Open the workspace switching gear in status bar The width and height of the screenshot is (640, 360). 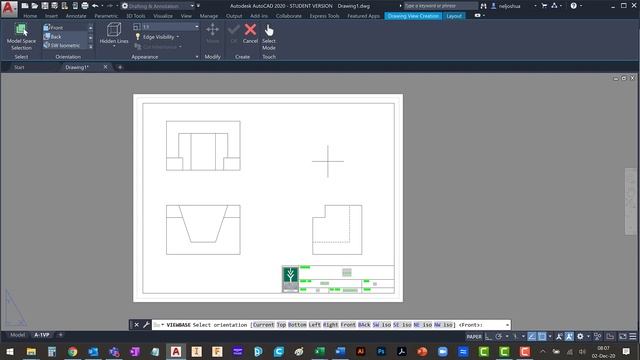coord(580,336)
